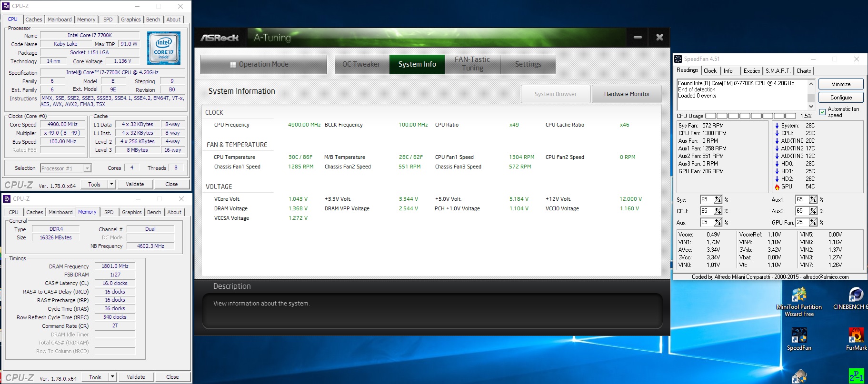Switch to Caches tab in top CPU-Z

[x=34, y=20]
